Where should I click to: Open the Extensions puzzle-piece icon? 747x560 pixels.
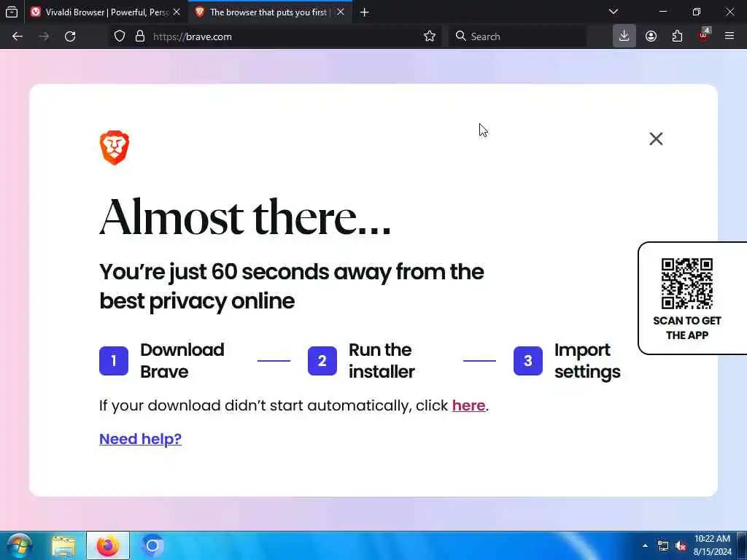tap(677, 36)
